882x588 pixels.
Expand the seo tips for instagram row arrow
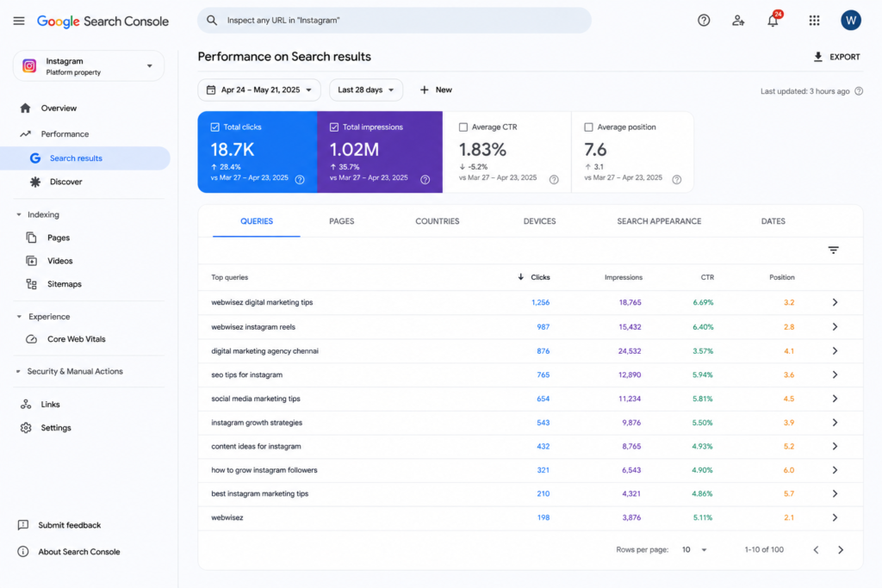pyautogui.click(x=835, y=375)
